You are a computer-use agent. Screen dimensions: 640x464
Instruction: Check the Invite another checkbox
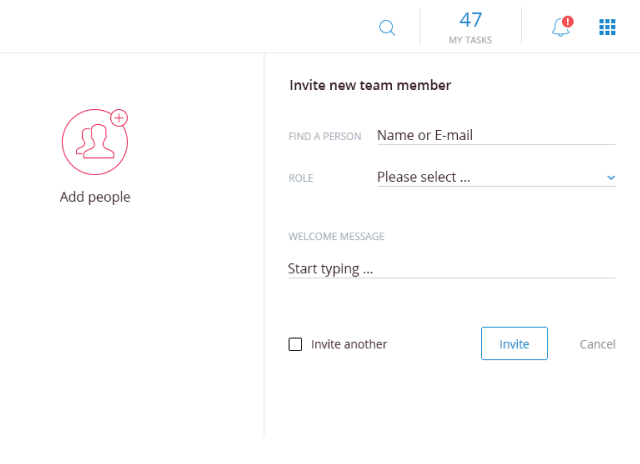point(295,344)
